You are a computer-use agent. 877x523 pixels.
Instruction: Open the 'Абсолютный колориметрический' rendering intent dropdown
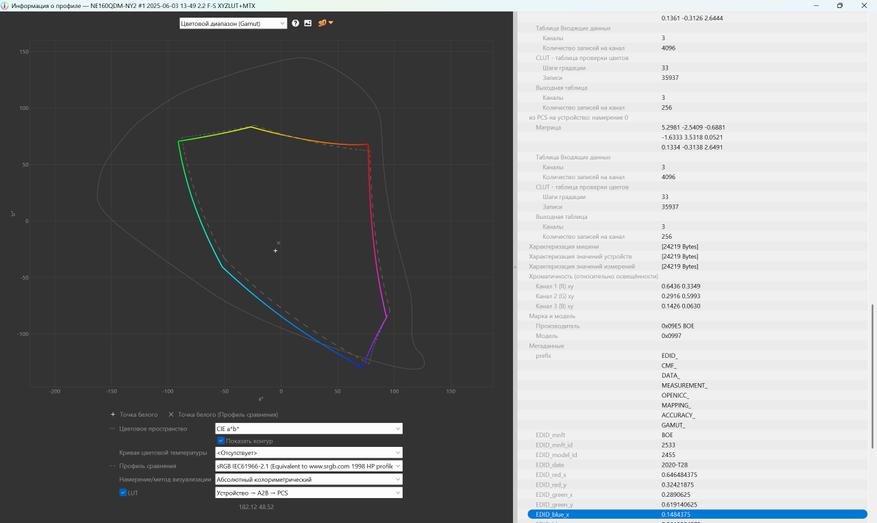[x=308, y=480]
